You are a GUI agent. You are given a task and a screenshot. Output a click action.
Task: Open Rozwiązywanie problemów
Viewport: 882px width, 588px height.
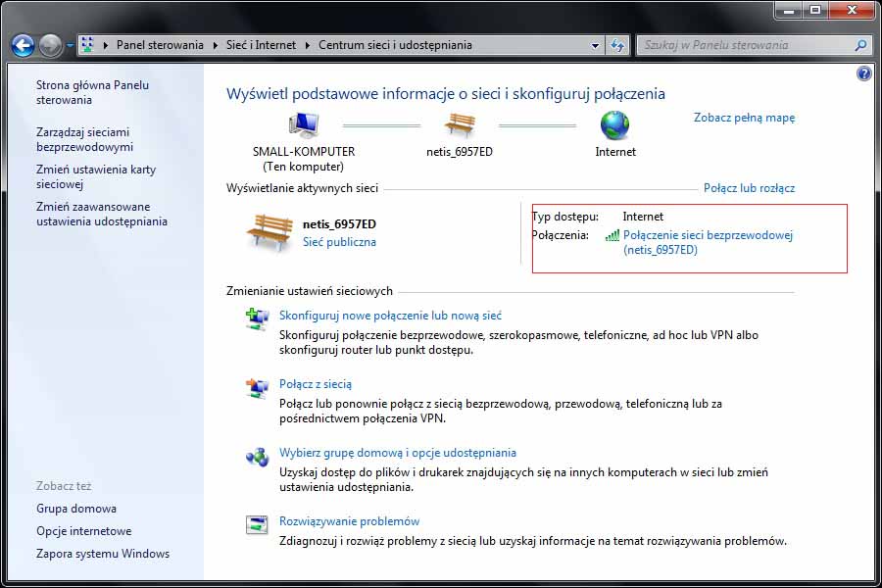[349, 521]
